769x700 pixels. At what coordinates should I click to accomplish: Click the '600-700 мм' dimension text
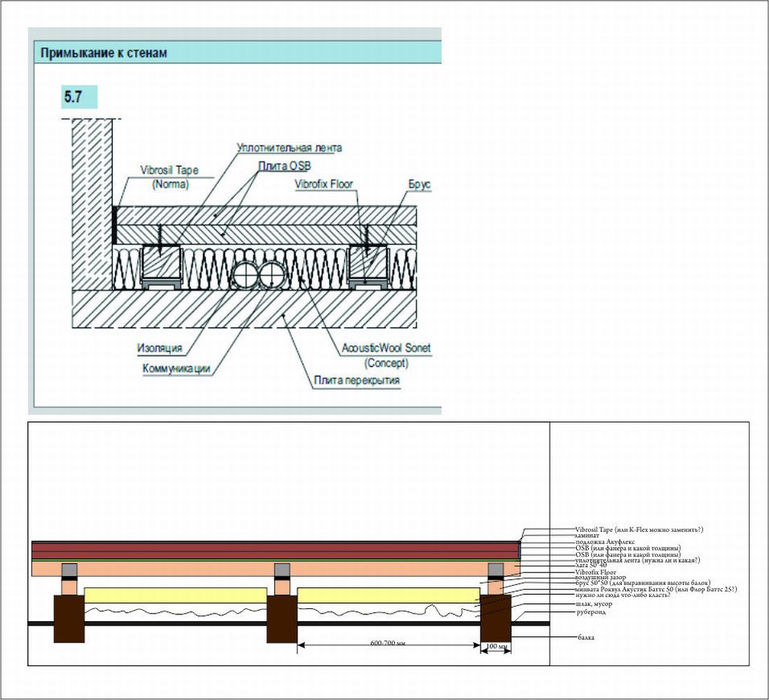[x=388, y=644]
